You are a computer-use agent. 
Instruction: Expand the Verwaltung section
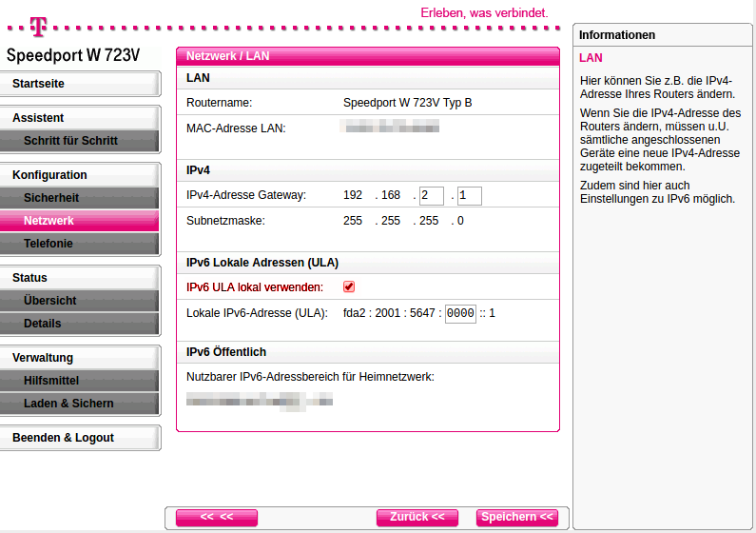[80, 358]
